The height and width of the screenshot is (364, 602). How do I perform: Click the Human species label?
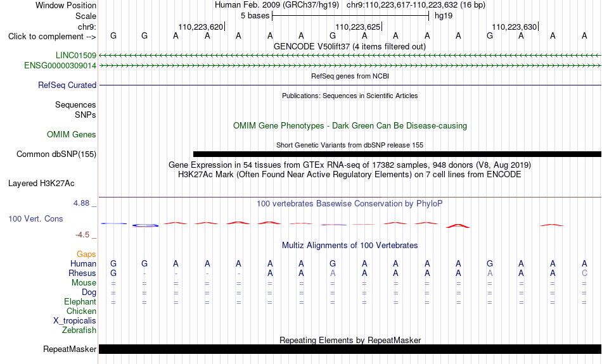pos(83,263)
